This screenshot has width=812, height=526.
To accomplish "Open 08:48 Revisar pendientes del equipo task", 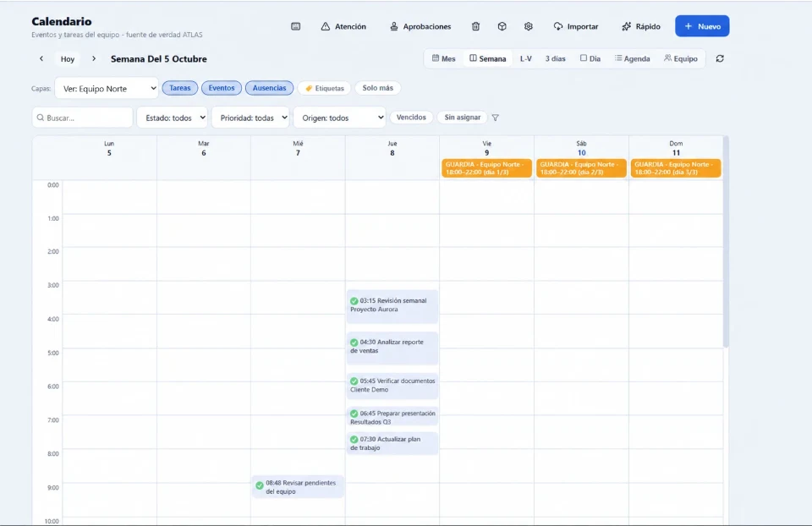I will click(x=298, y=487).
